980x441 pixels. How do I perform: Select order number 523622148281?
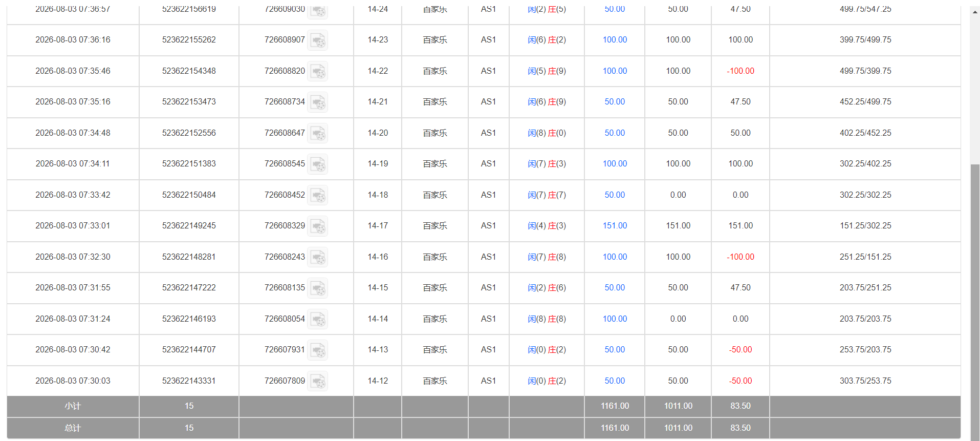(189, 257)
